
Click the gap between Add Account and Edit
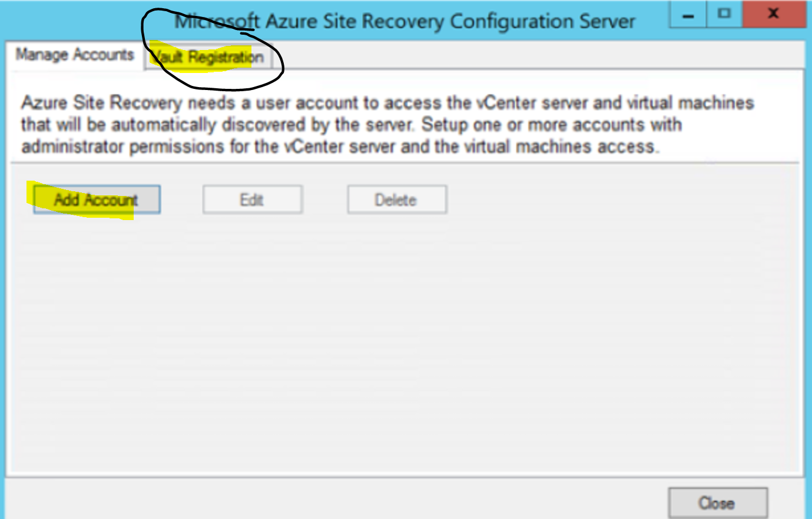click(x=181, y=200)
